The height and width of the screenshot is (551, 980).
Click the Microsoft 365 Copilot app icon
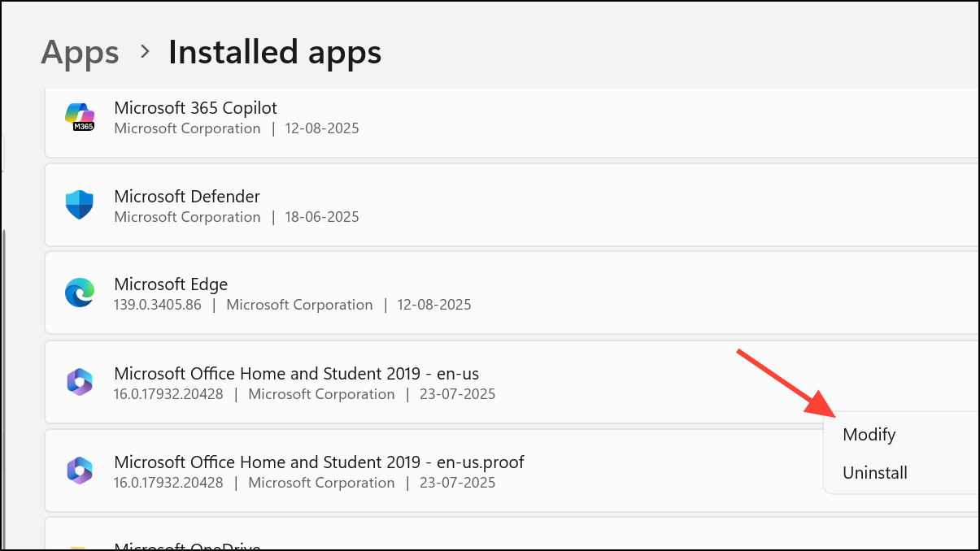pos(80,117)
